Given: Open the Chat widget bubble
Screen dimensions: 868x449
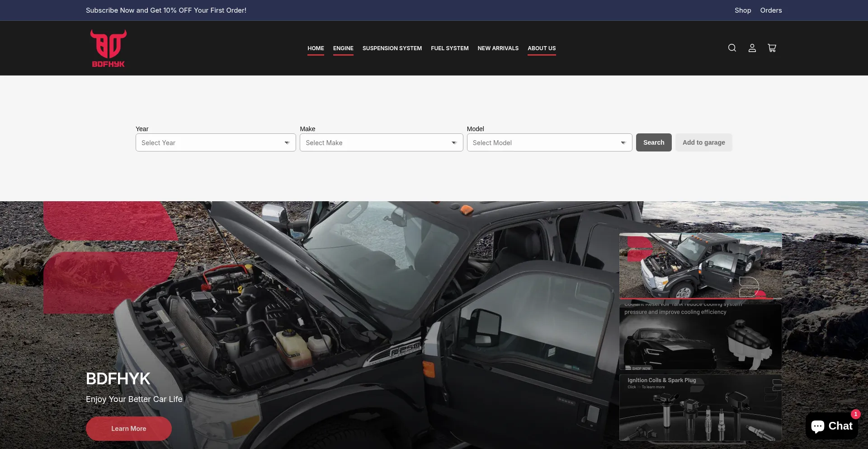Looking at the screenshot, I should pyautogui.click(x=831, y=426).
